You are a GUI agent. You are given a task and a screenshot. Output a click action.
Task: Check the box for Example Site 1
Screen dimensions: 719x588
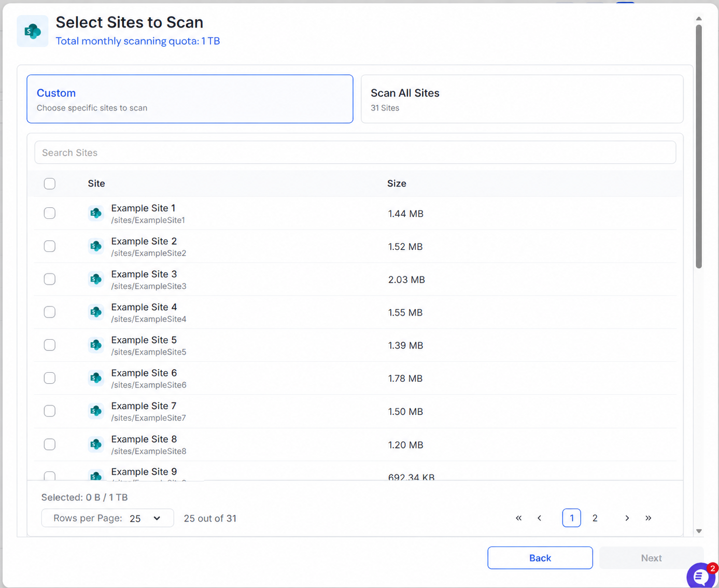point(50,213)
